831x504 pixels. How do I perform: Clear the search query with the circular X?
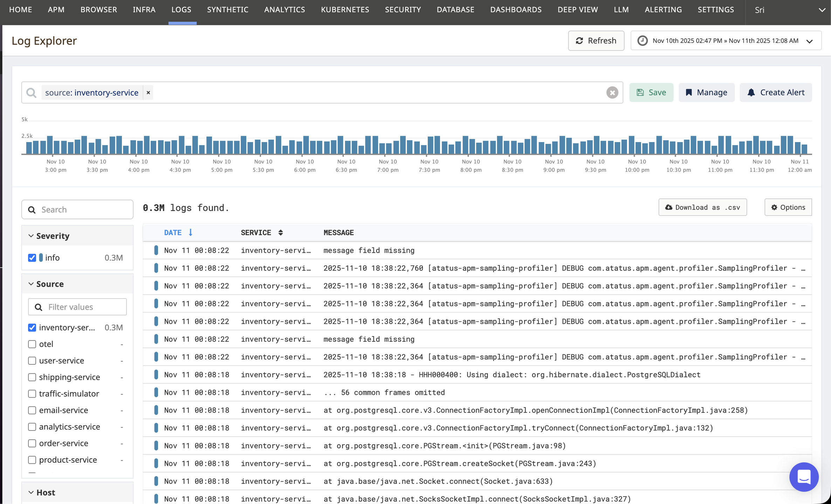(x=612, y=92)
